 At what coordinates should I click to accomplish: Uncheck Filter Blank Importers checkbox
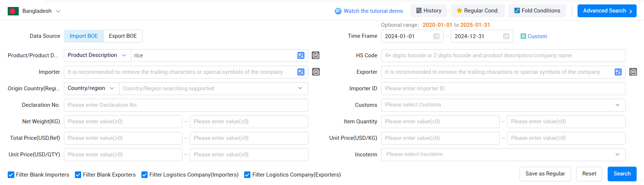tap(11, 175)
